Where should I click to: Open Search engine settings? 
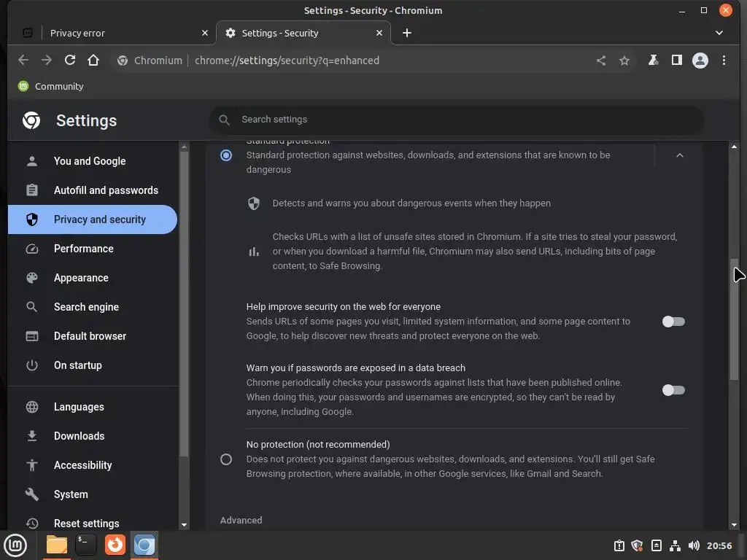click(x=93, y=307)
